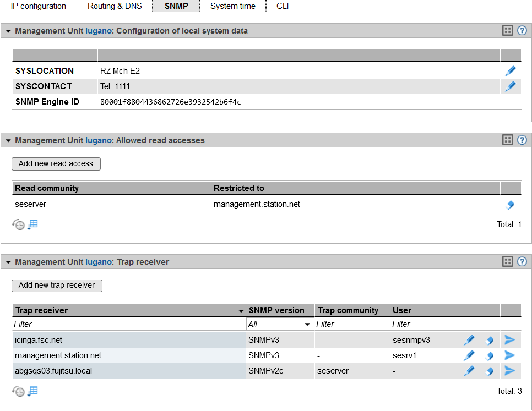Click Add new read access button
The height and width of the screenshot is (411, 532).
click(x=56, y=164)
